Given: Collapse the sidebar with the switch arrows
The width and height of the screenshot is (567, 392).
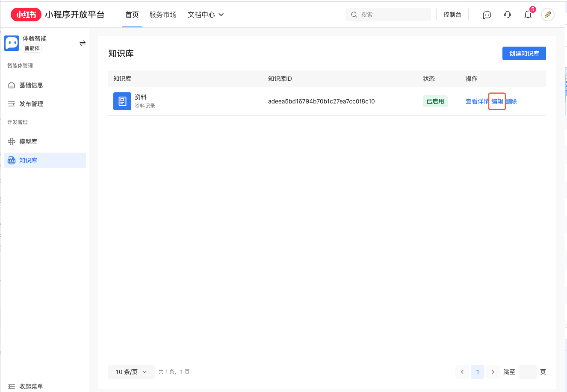Looking at the screenshot, I should (x=82, y=43).
